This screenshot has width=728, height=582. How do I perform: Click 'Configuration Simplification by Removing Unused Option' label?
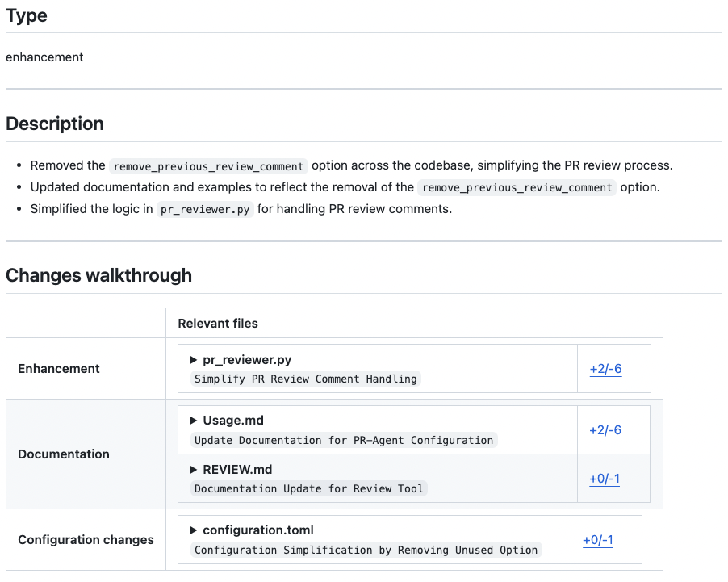366,550
